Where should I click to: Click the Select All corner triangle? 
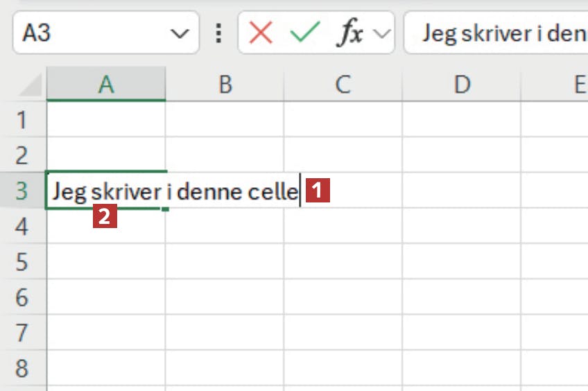coord(32,86)
